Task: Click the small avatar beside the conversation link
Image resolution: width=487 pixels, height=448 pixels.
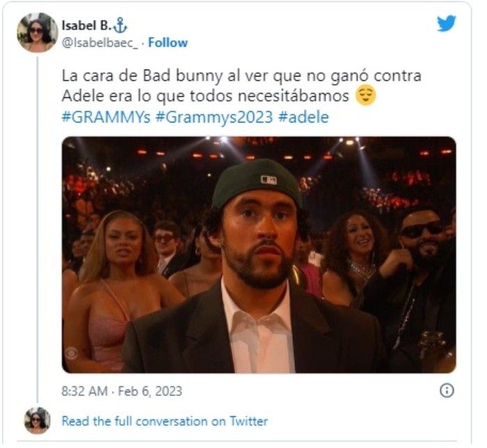Action: (38, 421)
